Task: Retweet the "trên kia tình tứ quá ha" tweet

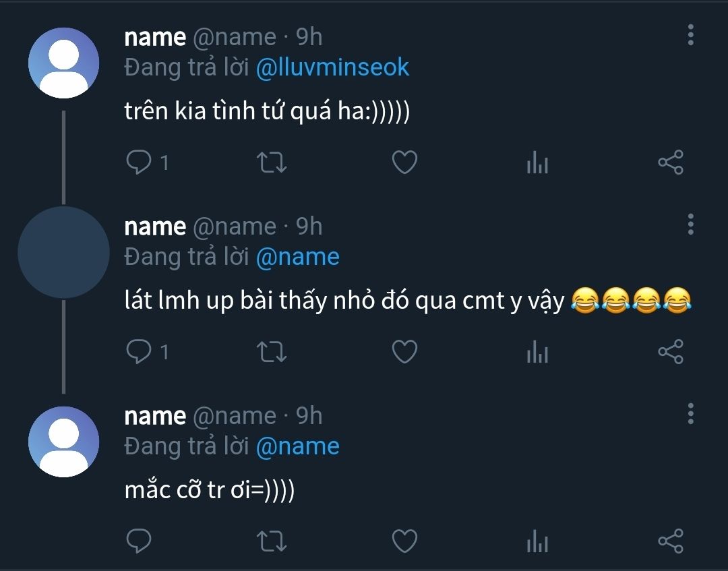Action: 272,162
